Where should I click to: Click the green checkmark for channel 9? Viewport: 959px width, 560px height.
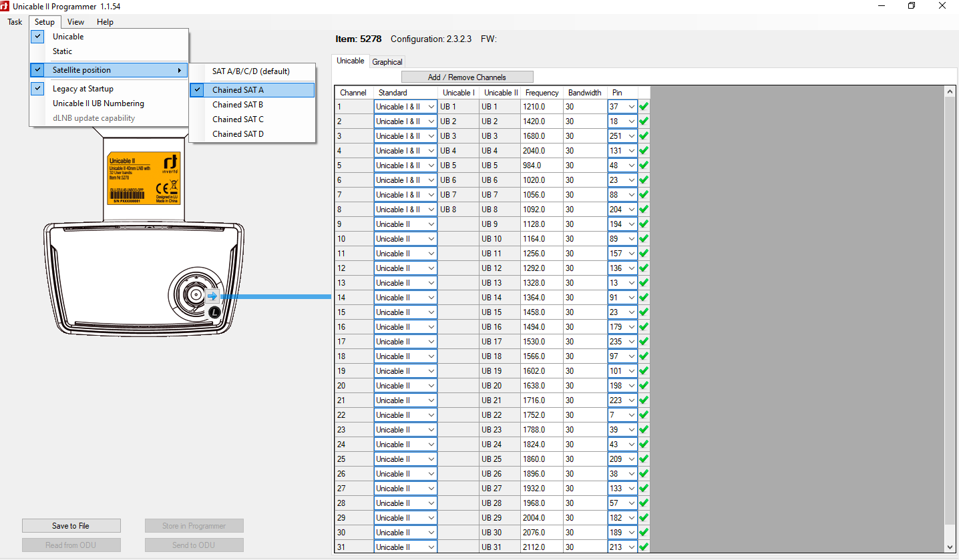(x=644, y=224)
